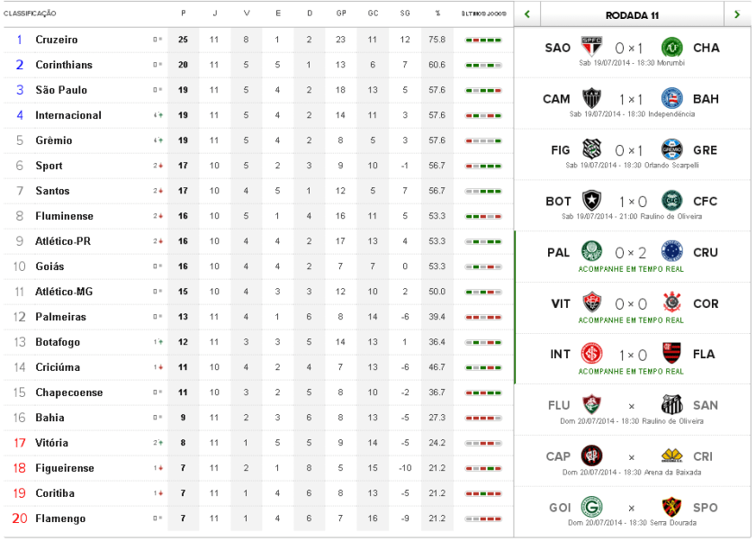Click the SG goal difference column header
The height and width of the screenshot is (541, 756).
405,14
